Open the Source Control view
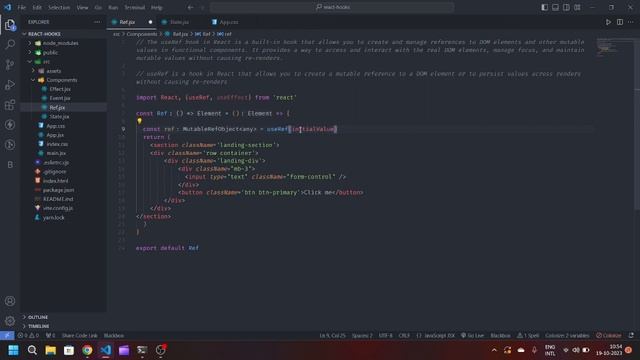Screen dimensions: 640x360 (x=10, y=64)
